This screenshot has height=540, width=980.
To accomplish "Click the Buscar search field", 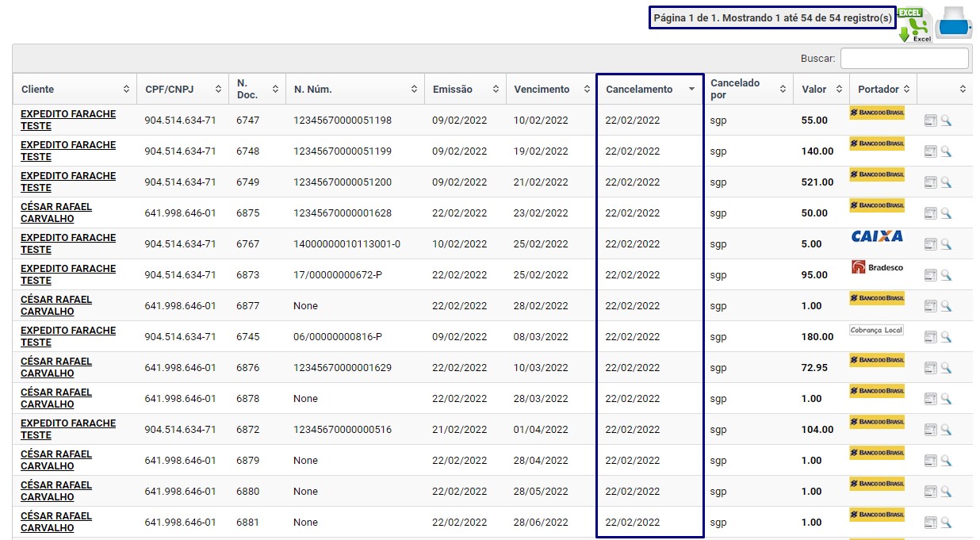I will click(x=904, y=59).
